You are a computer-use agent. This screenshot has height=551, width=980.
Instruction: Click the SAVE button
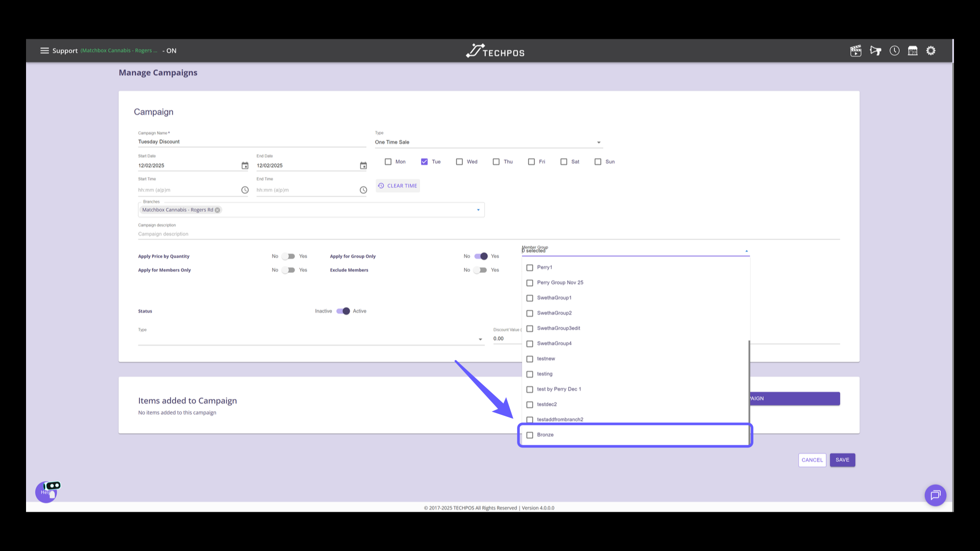coord(842,460)
